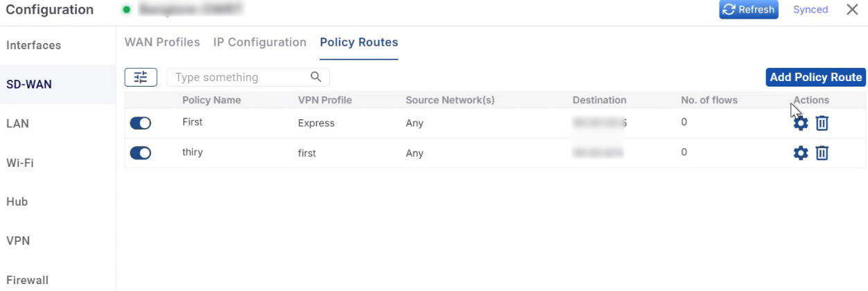The image size is (868, 291).
Task: Click the green device status dot
Action: pos(126,10)
